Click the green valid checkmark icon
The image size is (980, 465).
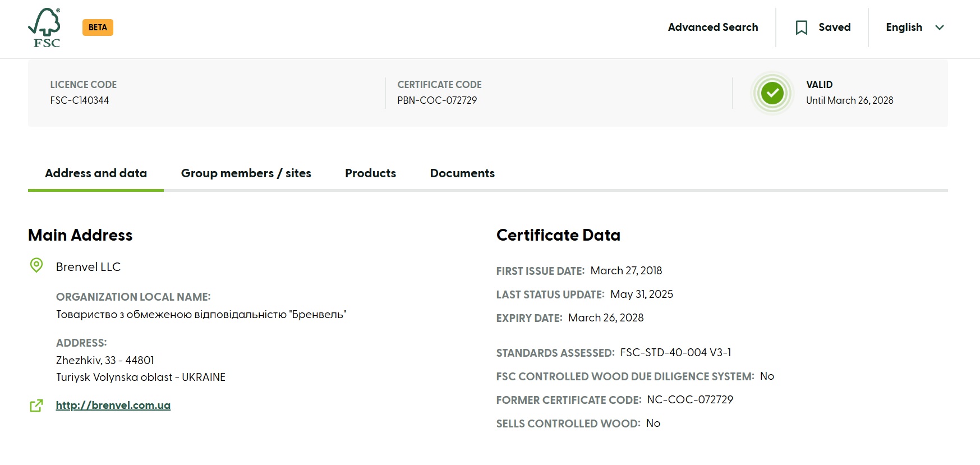click(x=772, y=93)
